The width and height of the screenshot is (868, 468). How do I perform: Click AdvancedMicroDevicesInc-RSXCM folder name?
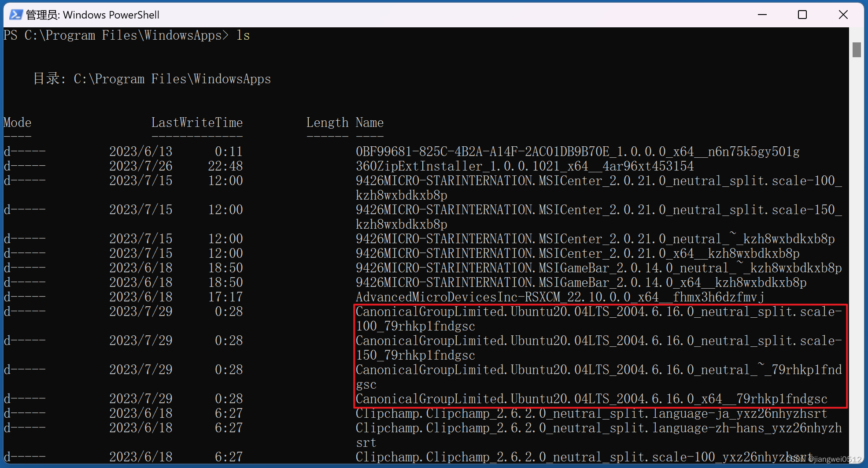(x=560, y=297)
